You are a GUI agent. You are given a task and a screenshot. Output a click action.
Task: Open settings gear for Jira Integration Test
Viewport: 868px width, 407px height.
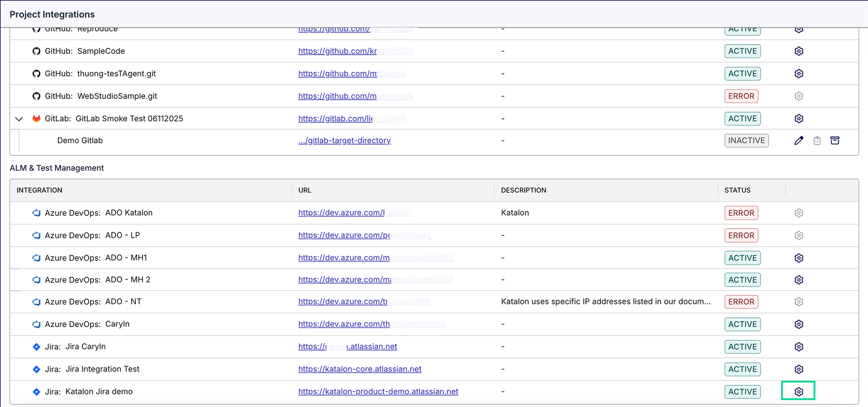(799, 369)
